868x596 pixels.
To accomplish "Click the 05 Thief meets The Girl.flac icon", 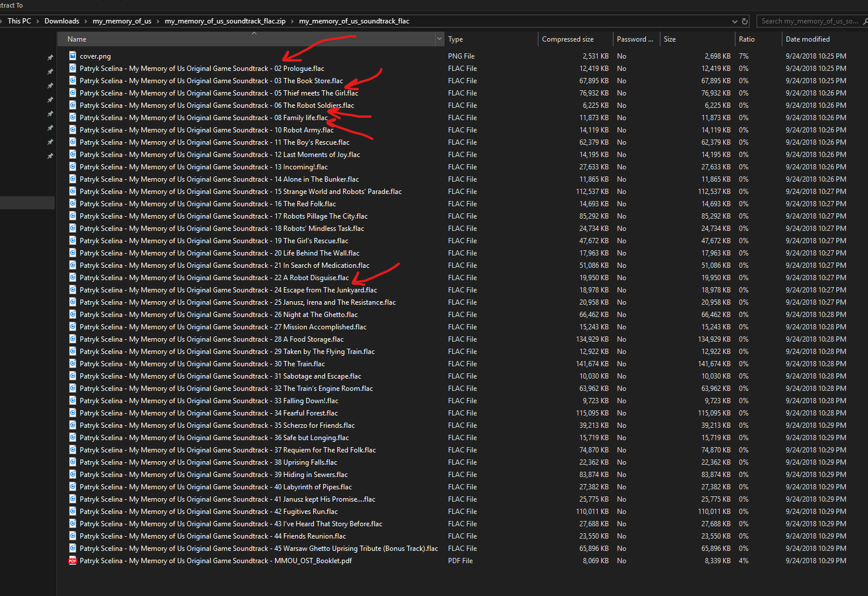I will click(73, 93).
